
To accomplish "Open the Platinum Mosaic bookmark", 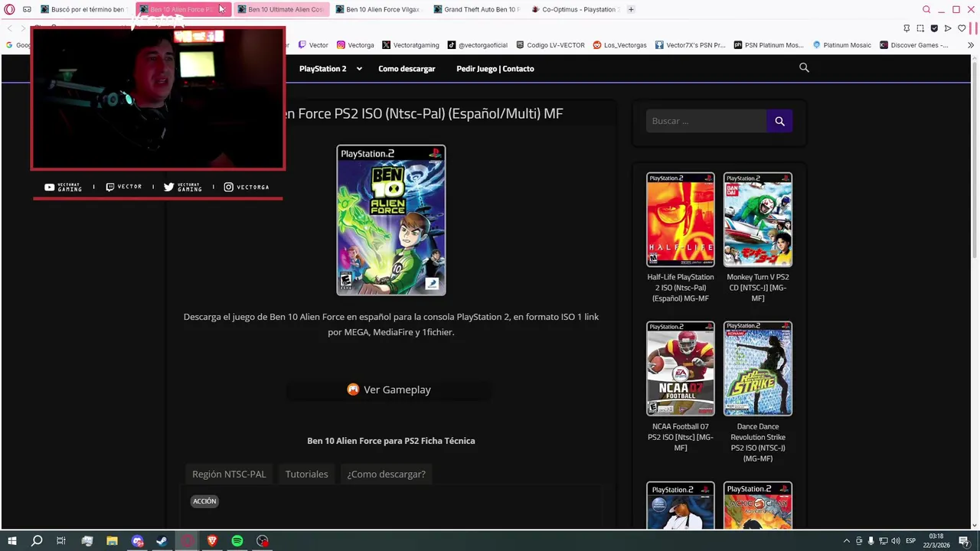I will click(x=842, y=45).
